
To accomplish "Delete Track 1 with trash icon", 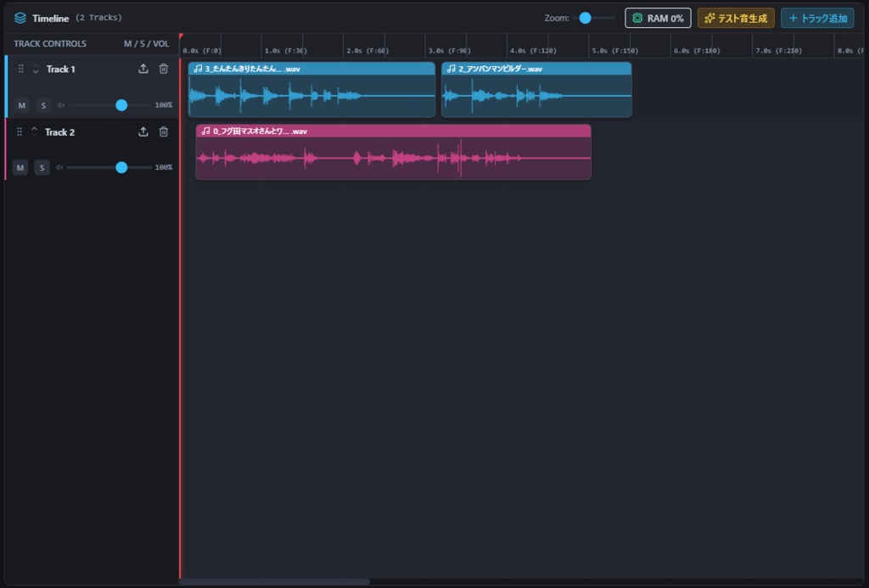I will (164, 69).
